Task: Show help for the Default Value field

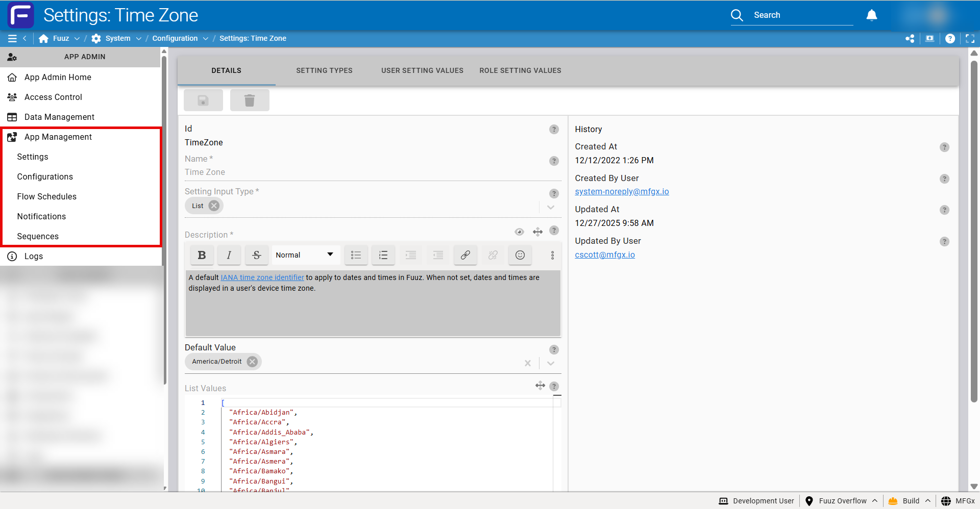Action: tap(554, 349)
